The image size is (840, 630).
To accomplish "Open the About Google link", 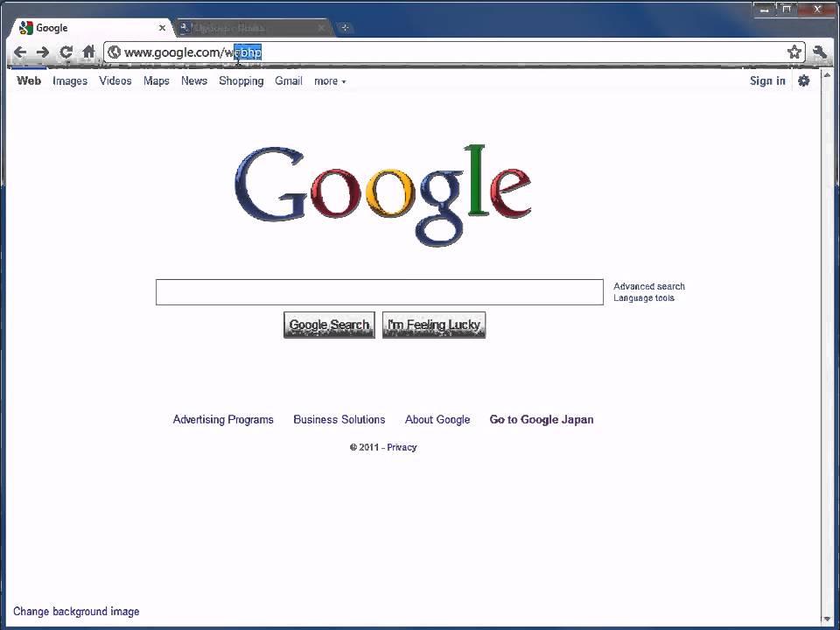I will (x=437, y=420).
